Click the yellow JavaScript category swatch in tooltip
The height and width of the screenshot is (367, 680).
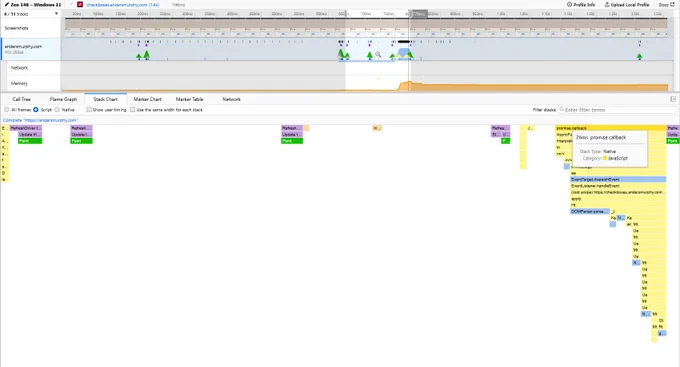pyautogui.click(x=605, y=158)
